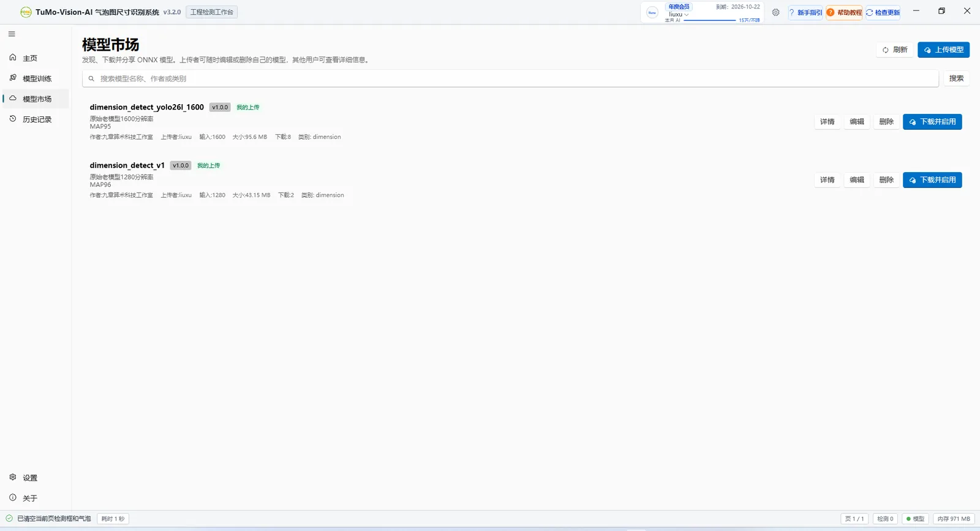Go to 主页 in the sidebar
The height and width of the screenshot is (531, 980).
pos(36,58)
